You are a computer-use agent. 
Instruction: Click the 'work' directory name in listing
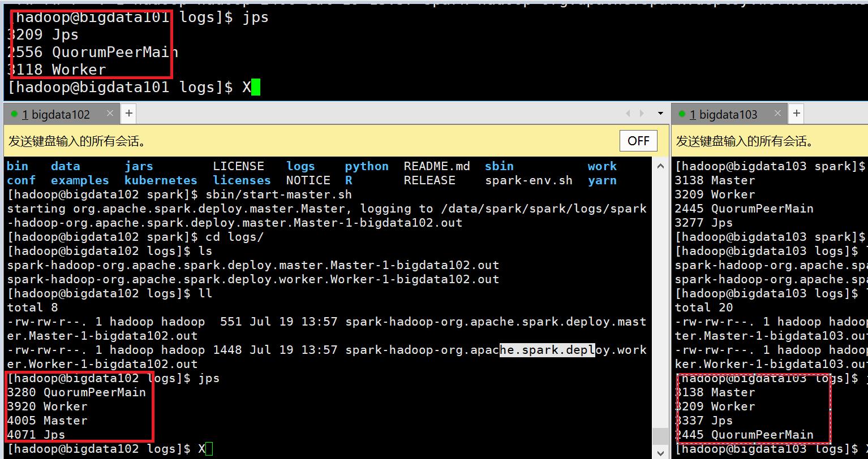pyautogui.click(x=602, y=166)
